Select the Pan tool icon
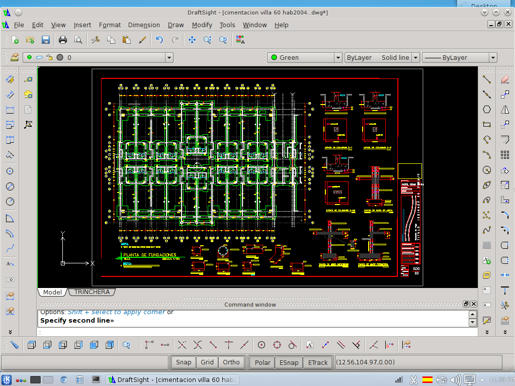515x386 pixels. (192, 40)
